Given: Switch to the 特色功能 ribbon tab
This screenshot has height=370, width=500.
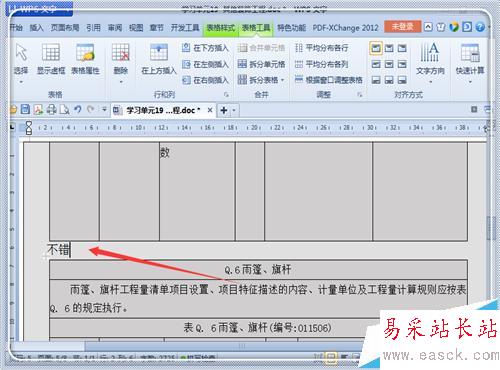Looking at the screenshot, I should pyautogui.click(x=291, y=28).
